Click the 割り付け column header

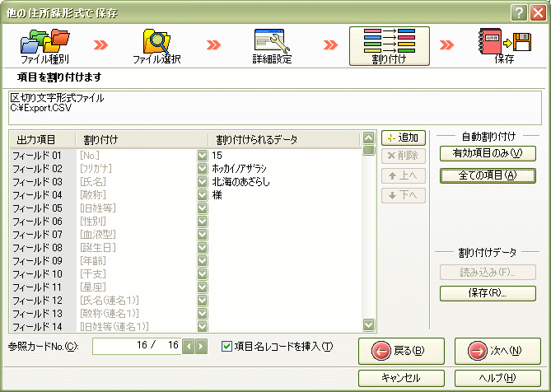(x=142, y=140)
